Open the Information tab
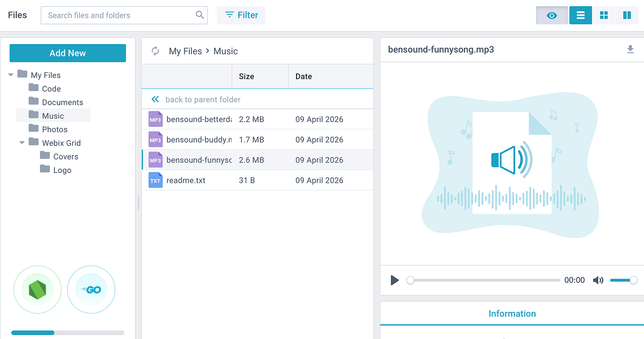The height and width of the screenshot is (339, 644). click(512, 314)
